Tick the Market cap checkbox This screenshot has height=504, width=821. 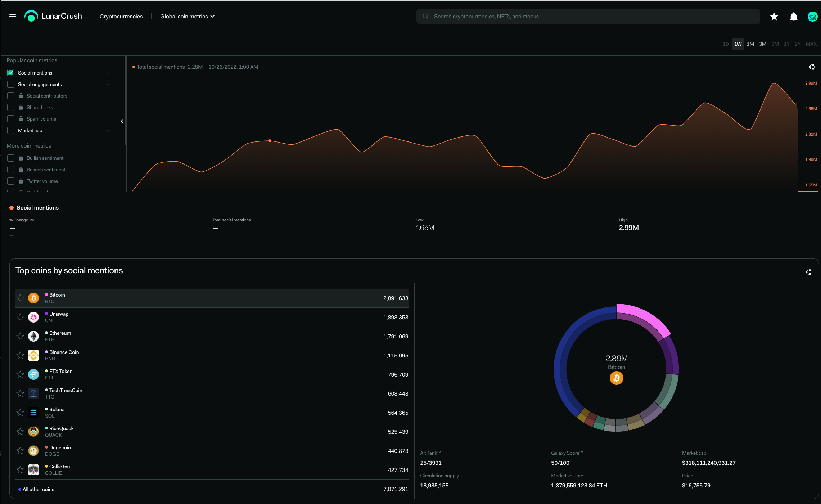pos(11,130)
